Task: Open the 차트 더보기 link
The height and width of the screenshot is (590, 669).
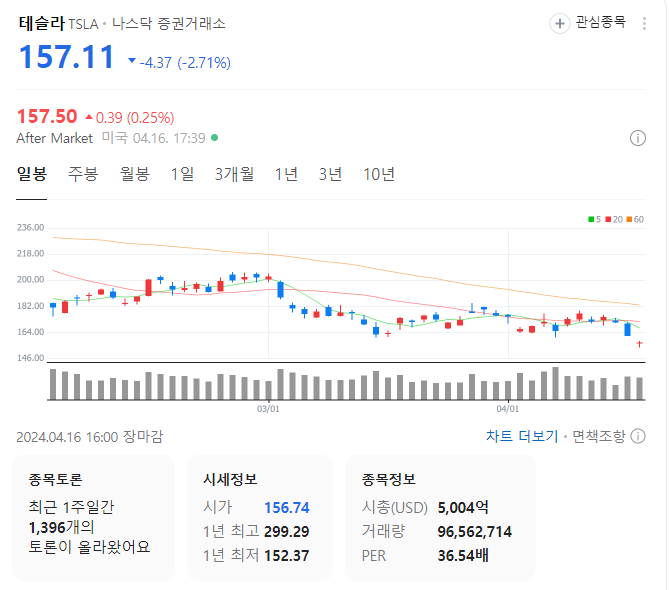Action: point(522,436)
